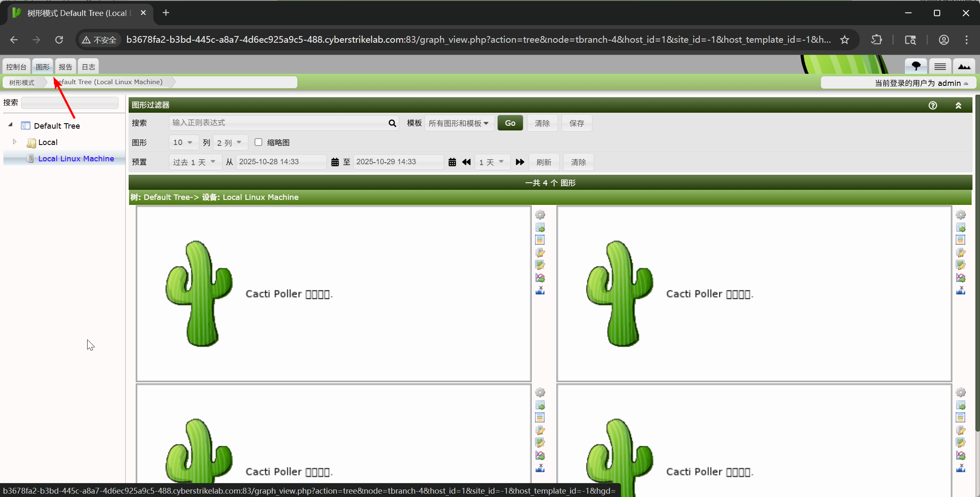Expand the Local tree folder

(x=15, y=142)
